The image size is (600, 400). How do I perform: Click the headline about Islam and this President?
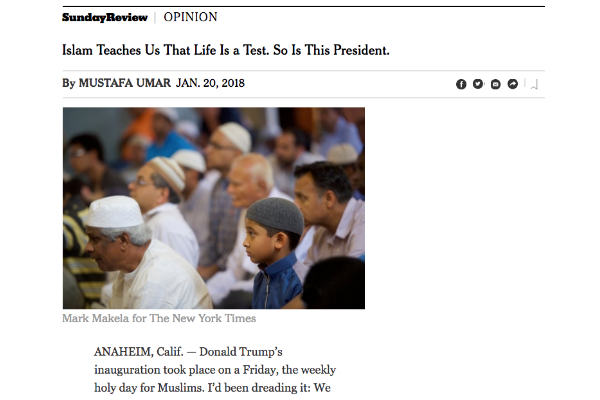click(x=226, y=50)
